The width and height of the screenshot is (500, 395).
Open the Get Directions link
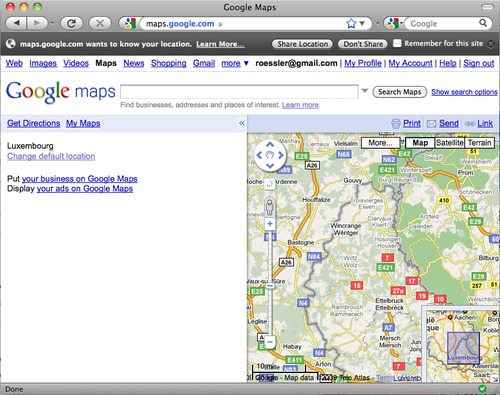click(x=34, y=123)
